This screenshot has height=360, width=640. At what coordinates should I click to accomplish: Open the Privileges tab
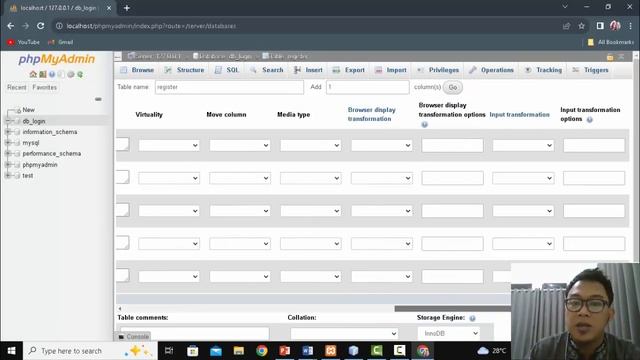[x=438, y=70]
